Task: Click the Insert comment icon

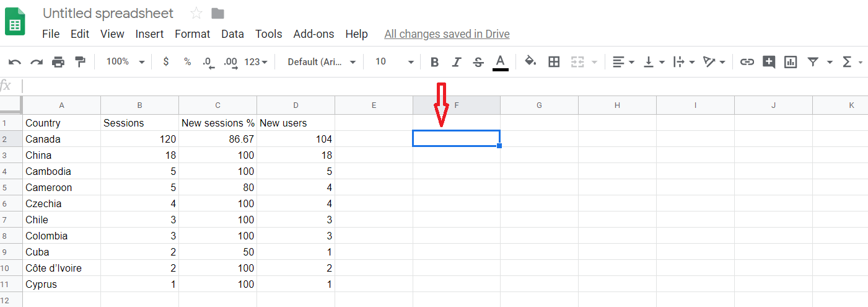Action: click(x=769, y=62)
